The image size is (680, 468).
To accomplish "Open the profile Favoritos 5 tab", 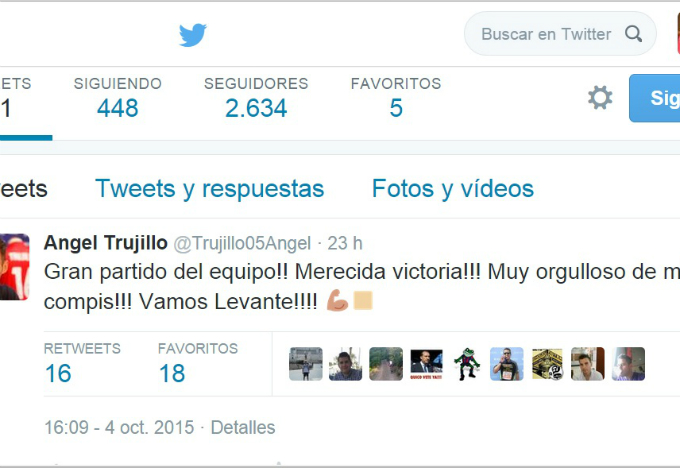I will click(396, 97).
